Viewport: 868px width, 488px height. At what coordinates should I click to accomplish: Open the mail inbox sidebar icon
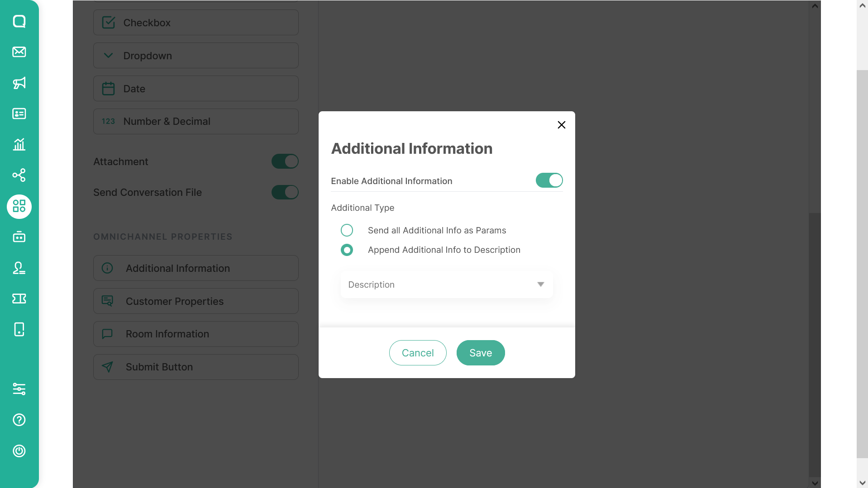coord(19,52)
